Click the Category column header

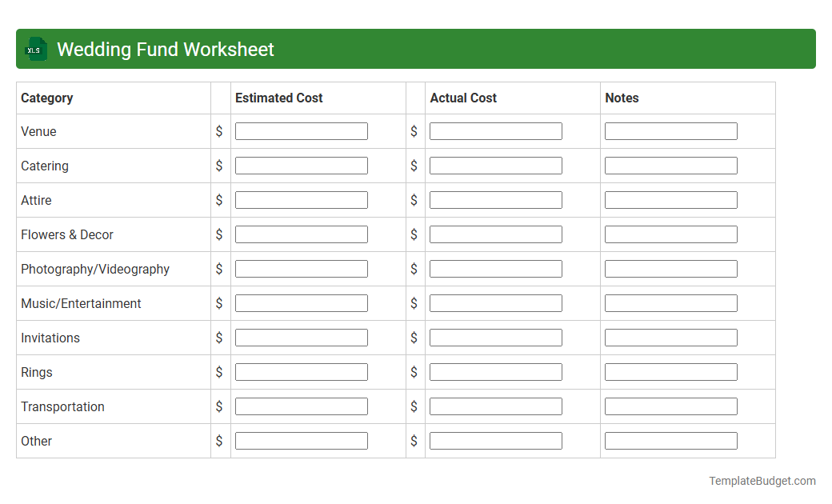[x=47, y=98]
